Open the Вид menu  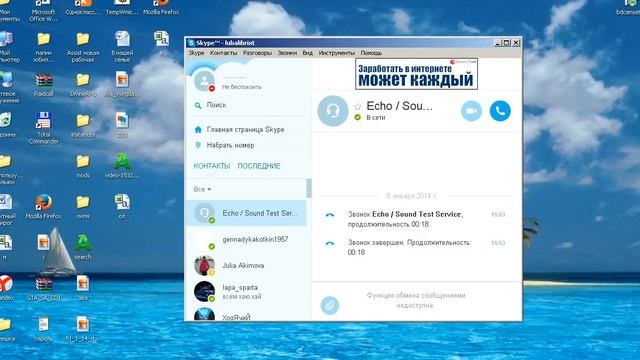(x=307, y=53)
